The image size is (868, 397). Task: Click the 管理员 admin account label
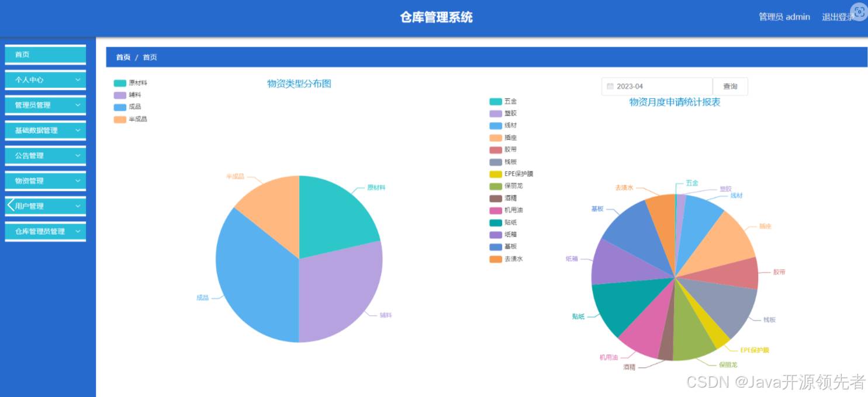784,17
